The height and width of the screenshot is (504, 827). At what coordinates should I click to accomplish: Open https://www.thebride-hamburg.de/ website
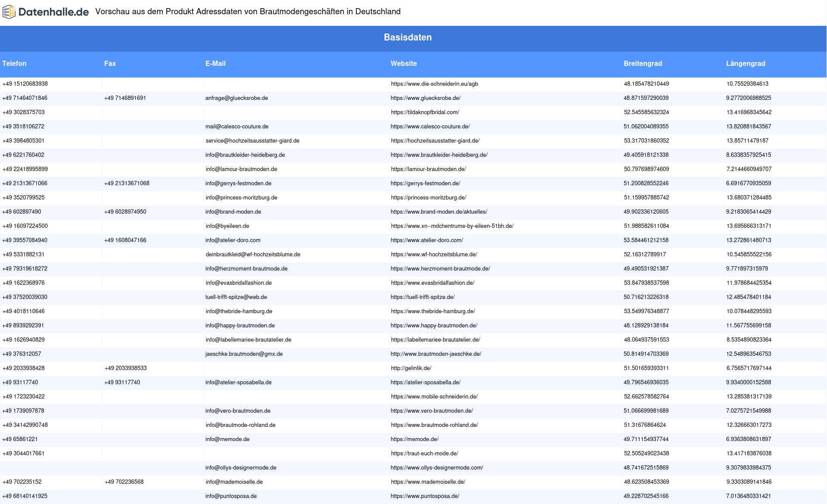(x=433, y=311)
